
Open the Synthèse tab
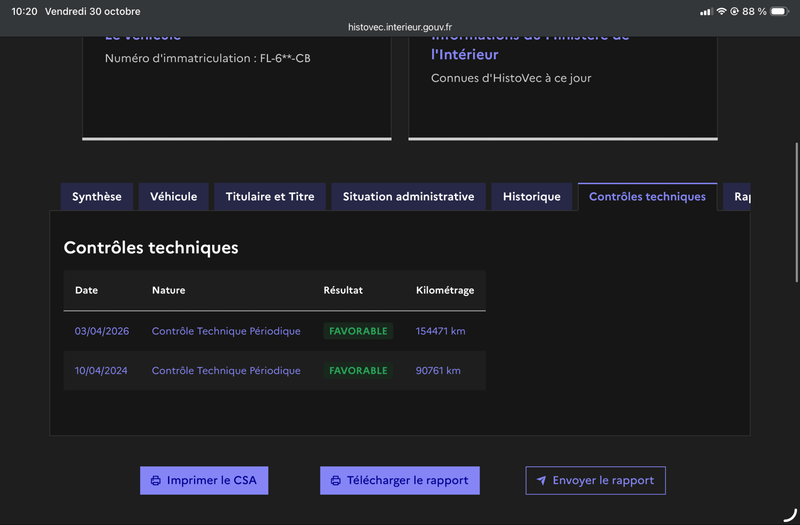click(97, 196)
